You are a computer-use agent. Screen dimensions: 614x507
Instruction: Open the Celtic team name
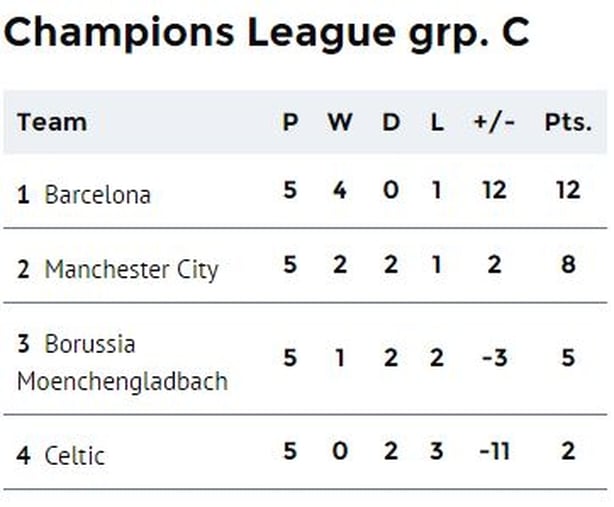tap(75, 456)
